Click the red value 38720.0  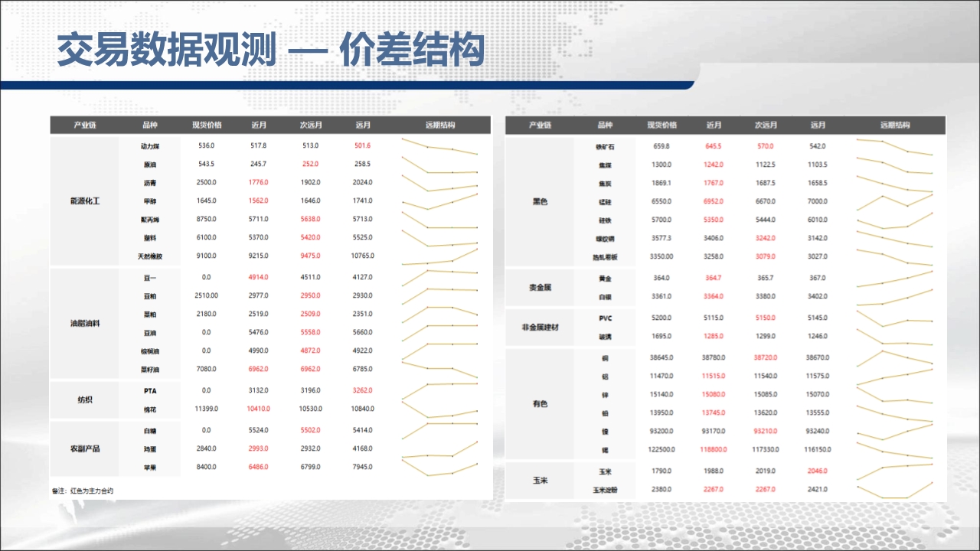pyautogui.click(x=765, y=357)
